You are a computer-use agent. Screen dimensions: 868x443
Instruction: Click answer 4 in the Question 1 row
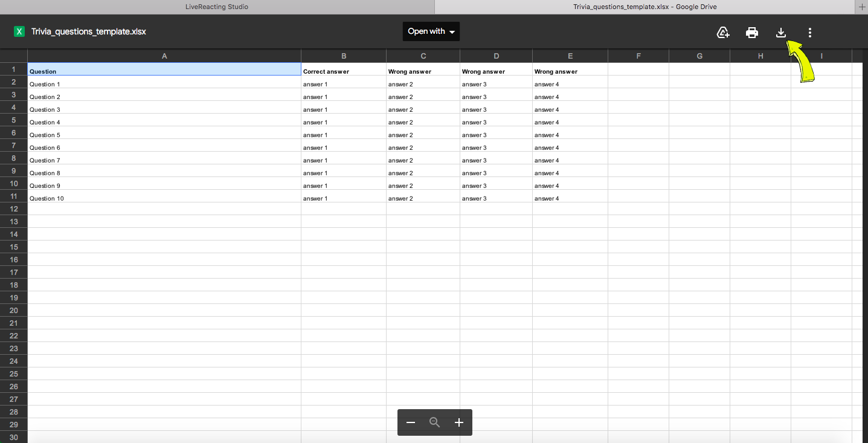[x=570, y=82]
